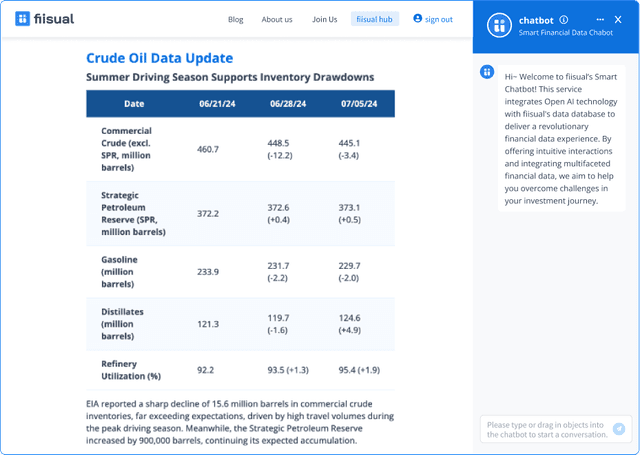Click the Date column header in table
The width and height of the screenshot is (640, 455).
(x=134, y=104)
